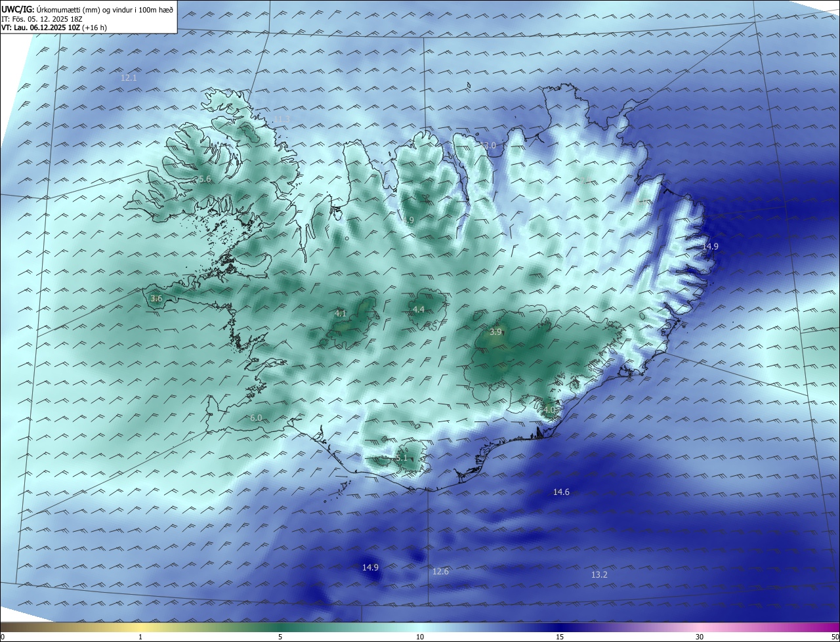The image size is (840, 642).
Task: Click the "12.1" value over the northwest sea
Action: [129, 77]
